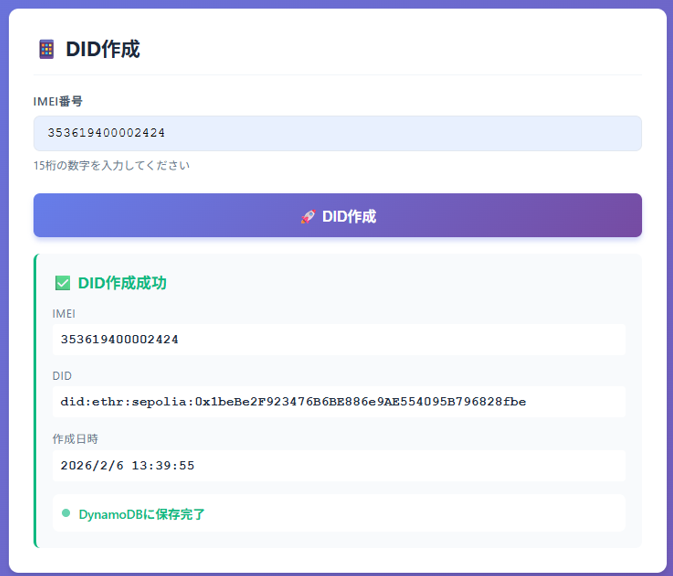This screenshot has height=576, width=673.
Task: Click the timestamp 2026/2/6 13:39:55
Action: (x=127, y=466)
